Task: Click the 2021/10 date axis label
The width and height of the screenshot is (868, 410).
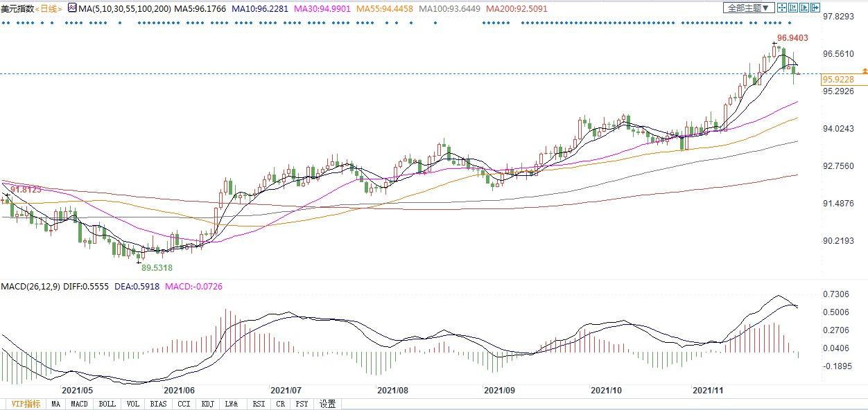Action: (607, 390)
